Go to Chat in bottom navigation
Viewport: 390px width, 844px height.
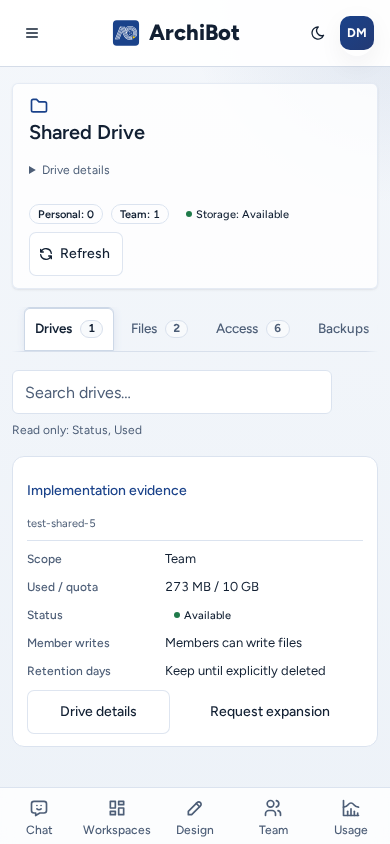pyautogui.click(x=39, y=817)
